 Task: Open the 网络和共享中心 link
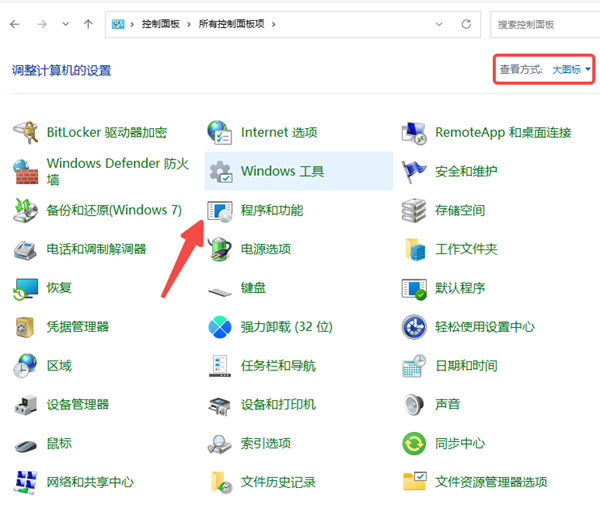pos(90,482)
